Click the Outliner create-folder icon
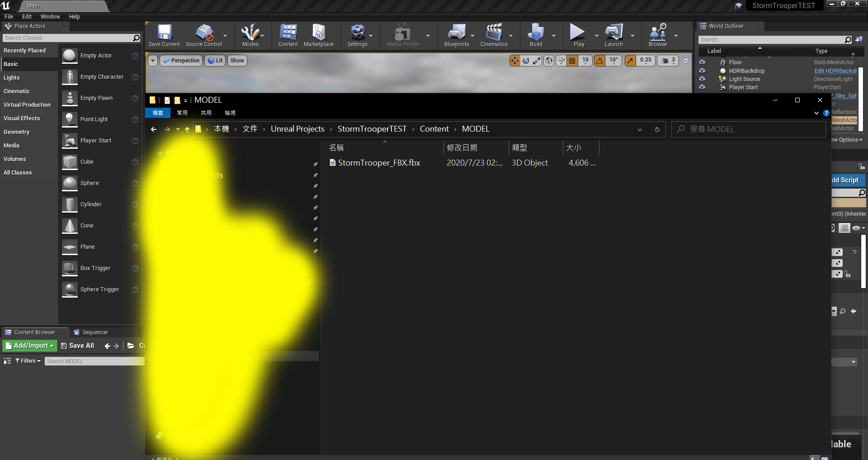This screenshot has width=868, height=460. 859,40
